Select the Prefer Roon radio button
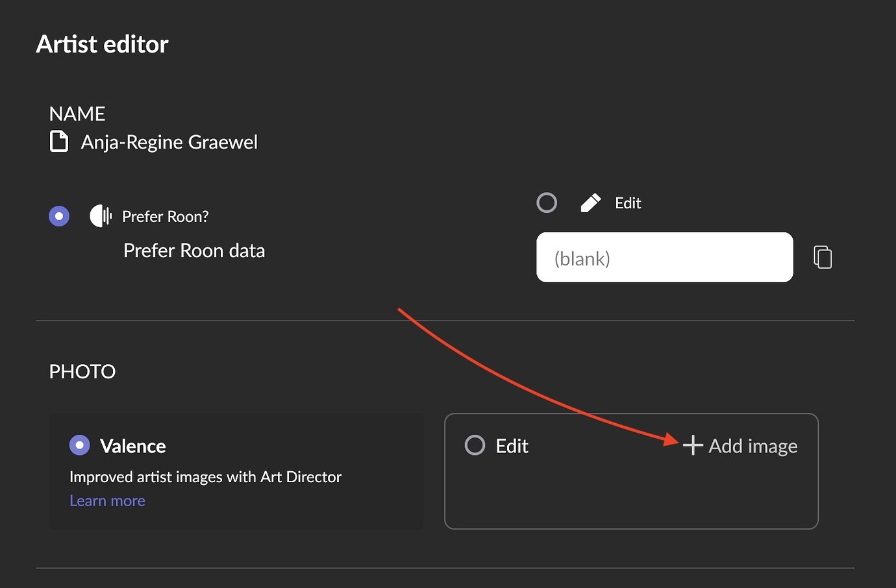The width and height of the screenshot is (896, 588). pyautogui.click(x=59, y=216)
